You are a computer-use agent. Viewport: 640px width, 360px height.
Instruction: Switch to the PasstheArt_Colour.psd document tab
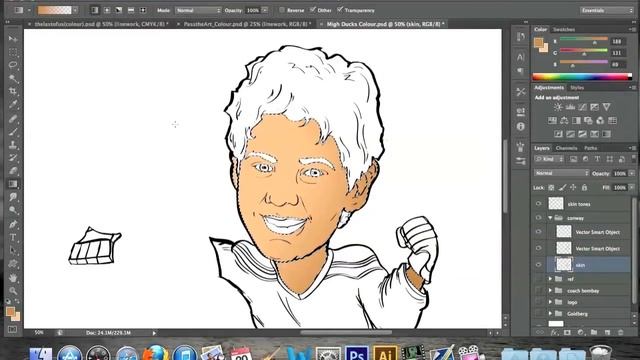tap(247, 24)
